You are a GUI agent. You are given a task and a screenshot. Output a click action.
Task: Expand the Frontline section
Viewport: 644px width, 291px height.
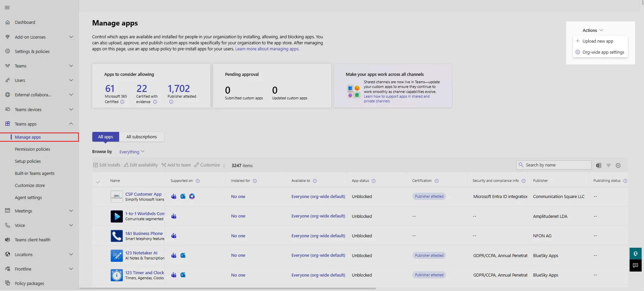point(71,269)
